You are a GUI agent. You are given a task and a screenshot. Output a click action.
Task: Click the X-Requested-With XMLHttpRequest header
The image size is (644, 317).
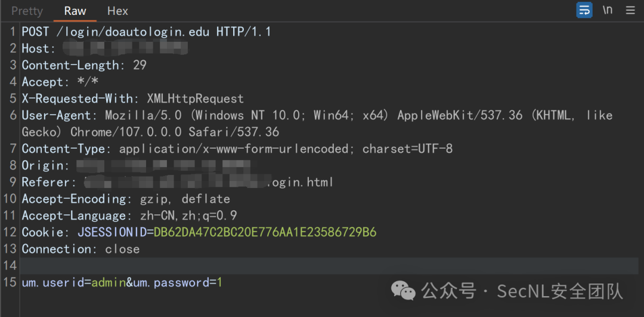(x=132, y=99)
